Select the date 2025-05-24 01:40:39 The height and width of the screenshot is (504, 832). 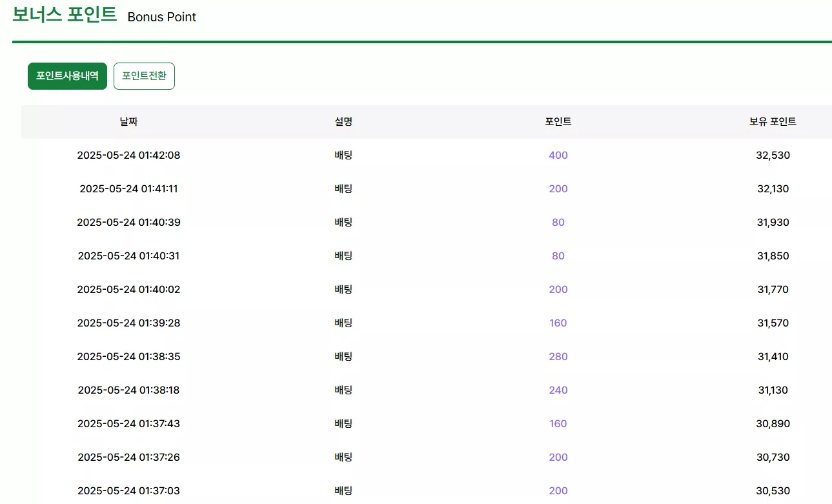(x=128, y=222)
